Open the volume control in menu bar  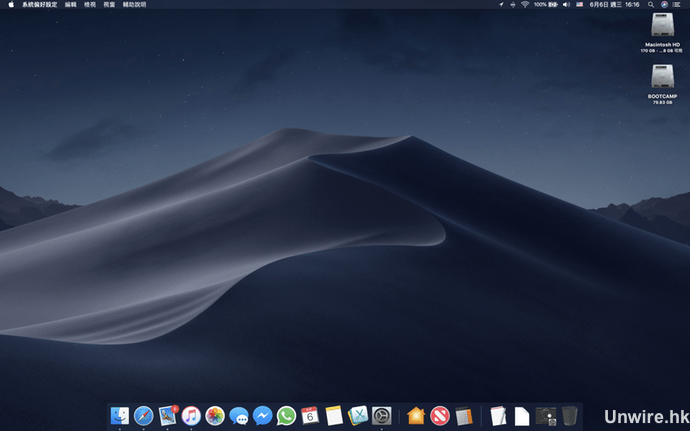click(x=566, y=4)
